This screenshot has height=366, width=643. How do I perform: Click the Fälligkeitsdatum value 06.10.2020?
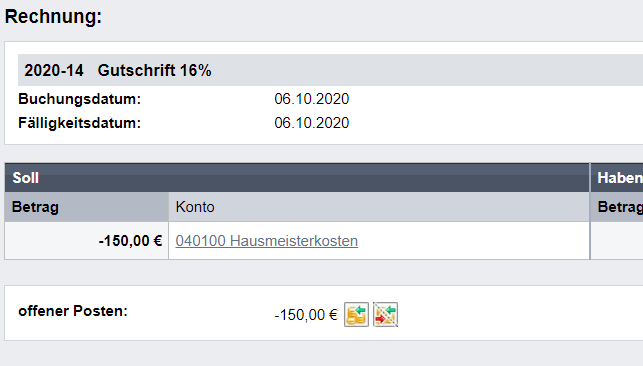click(312, 123)
